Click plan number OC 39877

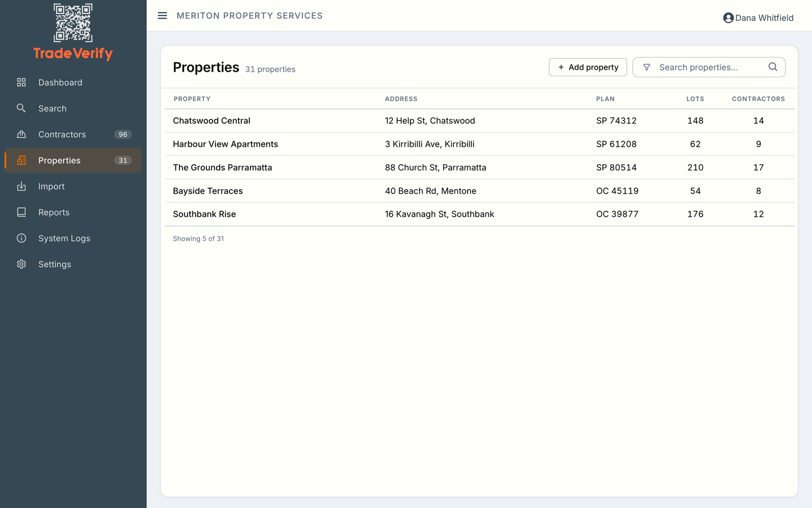click(x=617, y=214)
